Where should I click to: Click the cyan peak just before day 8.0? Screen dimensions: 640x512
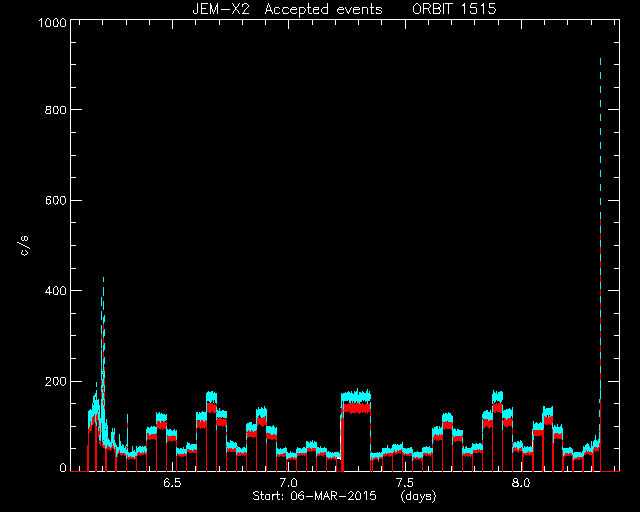[498, 396]
